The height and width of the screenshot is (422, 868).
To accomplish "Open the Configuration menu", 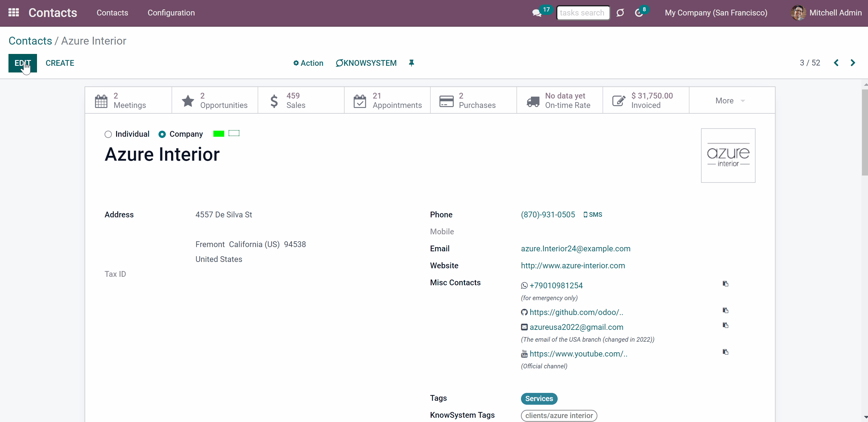I will 171,13.
